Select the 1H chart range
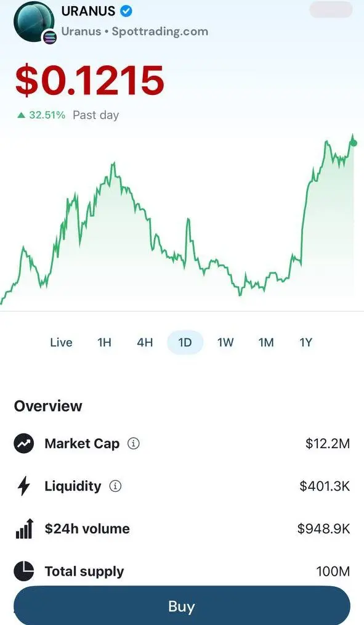Viewport: 364px width, 625px height. pos(104,343)
